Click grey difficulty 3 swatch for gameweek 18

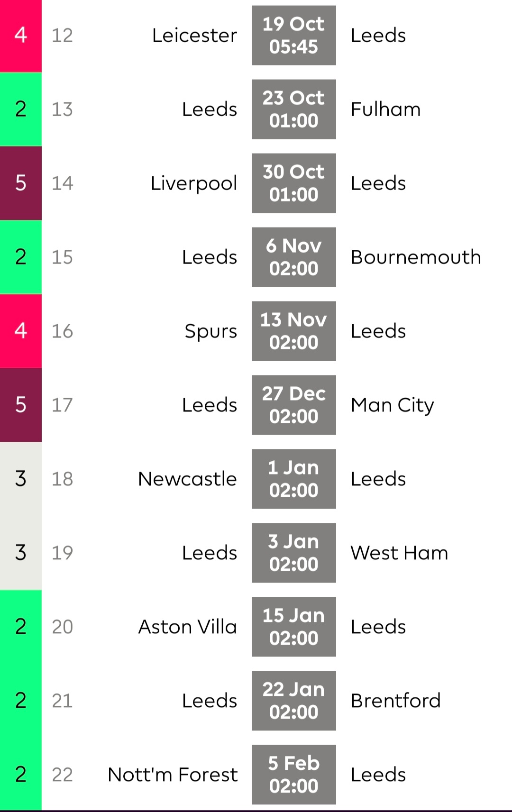20,479
